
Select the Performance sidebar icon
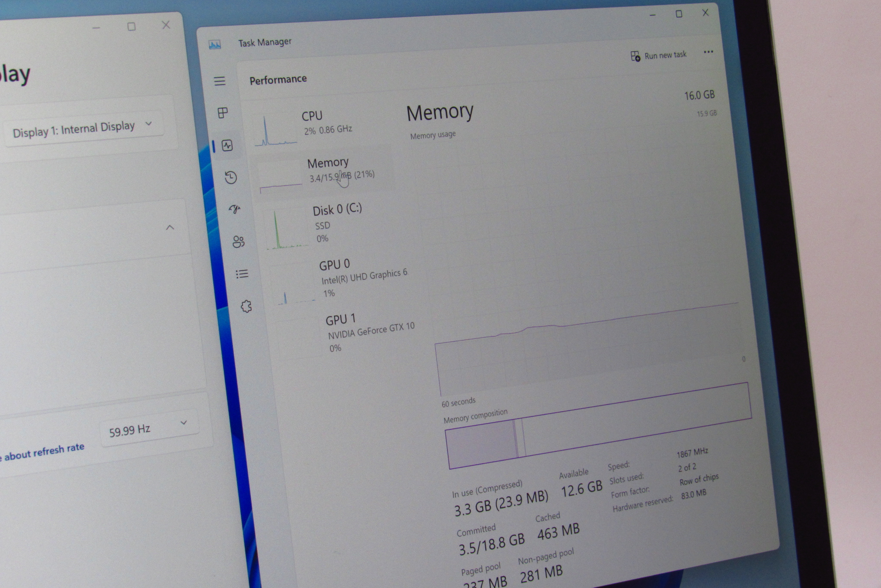(227, 146)
